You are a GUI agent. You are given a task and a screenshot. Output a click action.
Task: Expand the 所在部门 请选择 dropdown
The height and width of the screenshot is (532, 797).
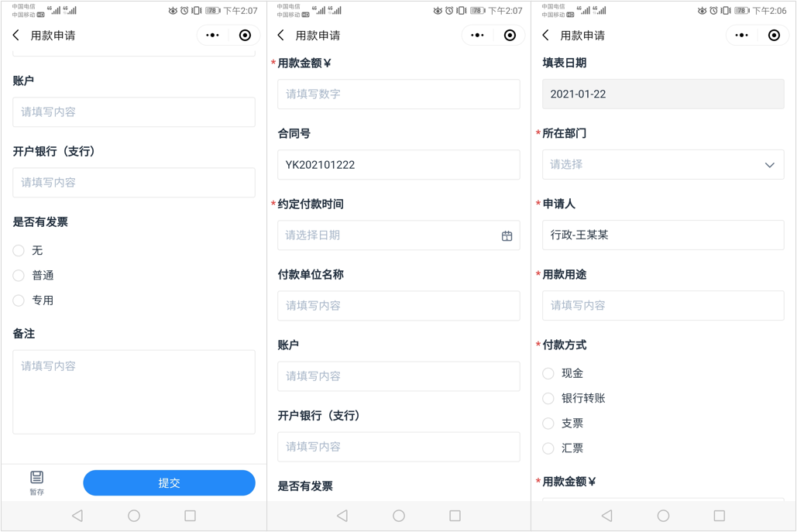pos(663,165)
